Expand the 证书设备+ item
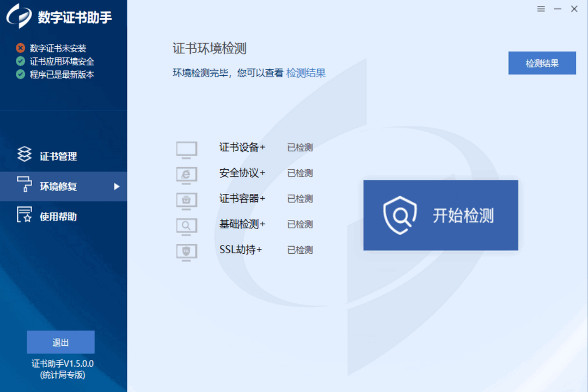The height and width of the screenshot is (392, 588). click(x=242, y=148)
